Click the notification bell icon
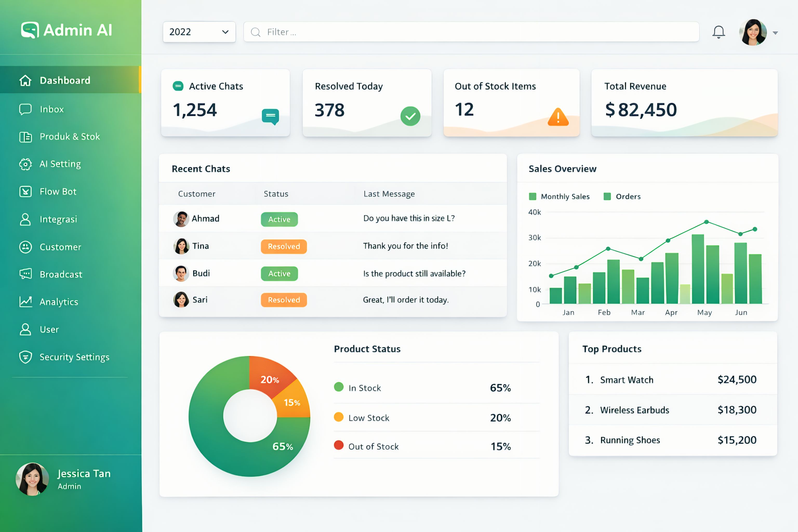The image size is (798, 532). [718, 32]
